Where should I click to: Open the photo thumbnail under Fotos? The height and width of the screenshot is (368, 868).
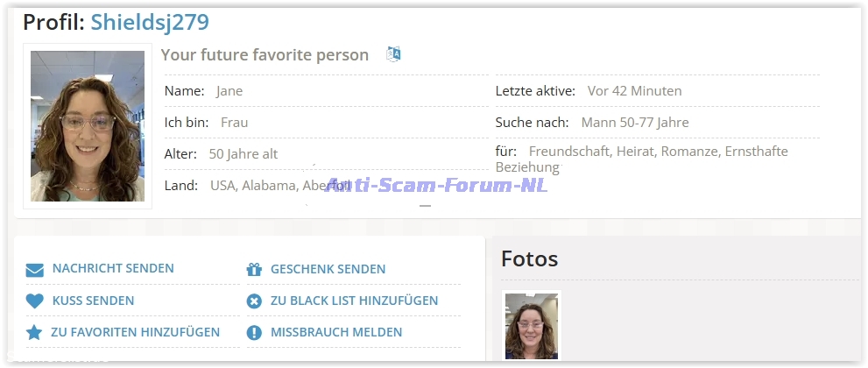coord(532,326)
